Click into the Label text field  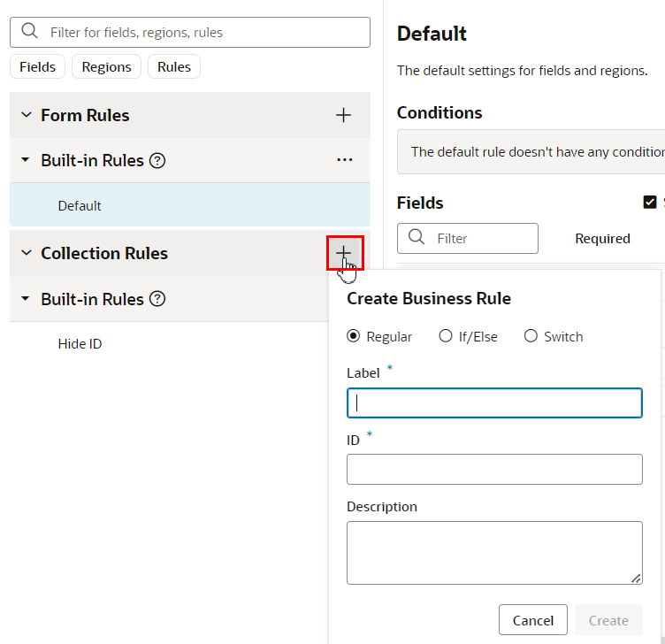click(494, 403)
